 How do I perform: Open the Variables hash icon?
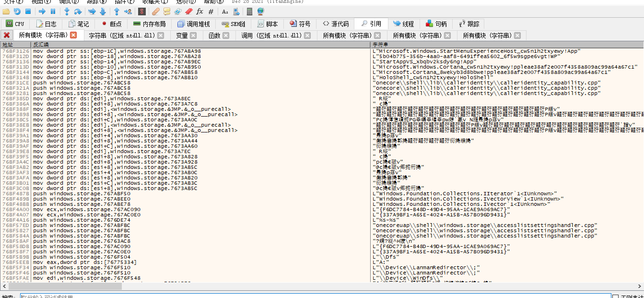click(211, 11)
